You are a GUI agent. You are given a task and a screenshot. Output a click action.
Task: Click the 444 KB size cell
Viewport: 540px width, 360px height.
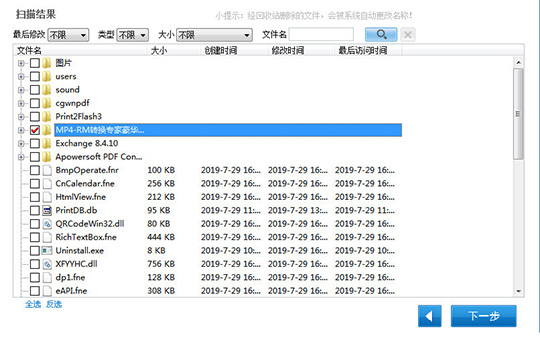coord(161,237)
